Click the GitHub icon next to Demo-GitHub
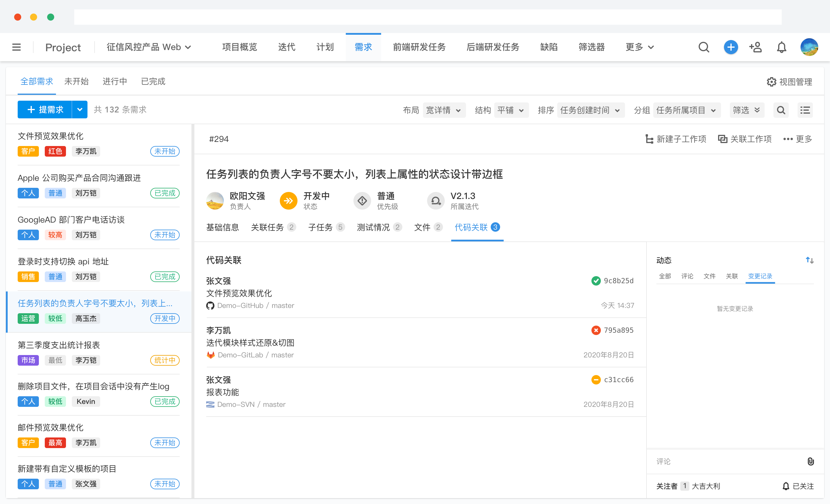The image size is (830, 504). click(210, 305)
